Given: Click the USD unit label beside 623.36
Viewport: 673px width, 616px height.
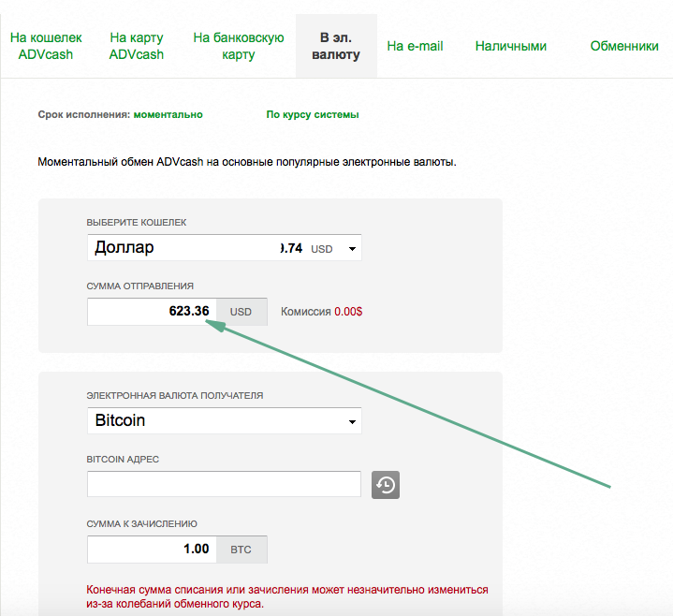Looking at the screenshot, I should (241, 312).
